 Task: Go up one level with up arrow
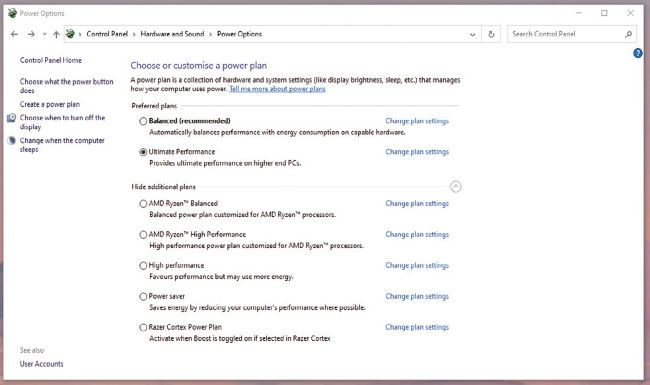(56, 34)
